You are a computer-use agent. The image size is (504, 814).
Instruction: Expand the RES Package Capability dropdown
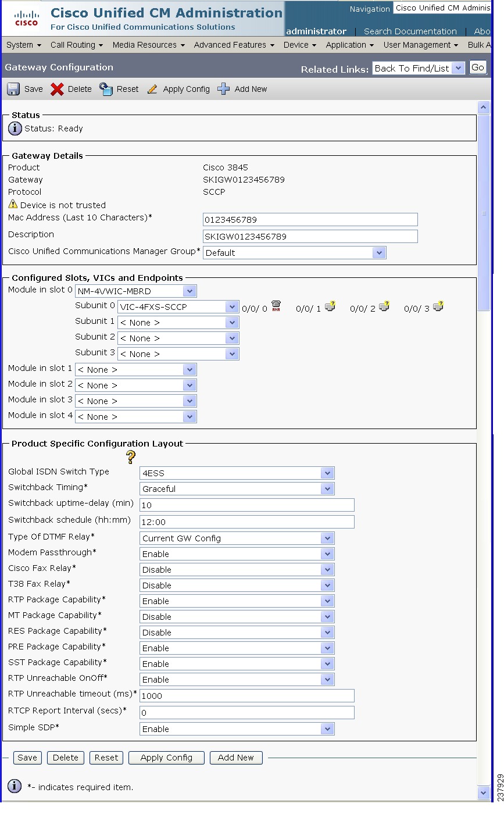point(328,633)
